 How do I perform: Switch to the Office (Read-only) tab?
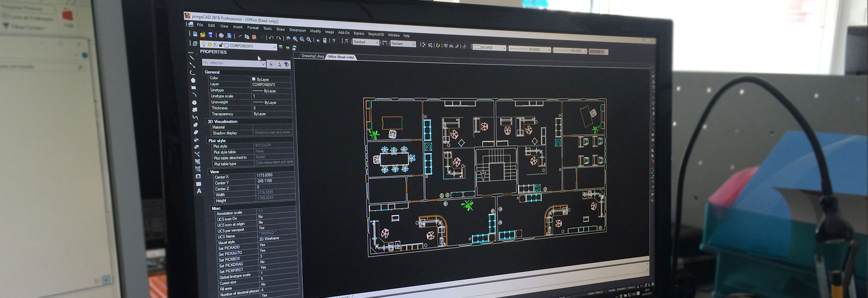pyautogui.click(x=340, y=57)
